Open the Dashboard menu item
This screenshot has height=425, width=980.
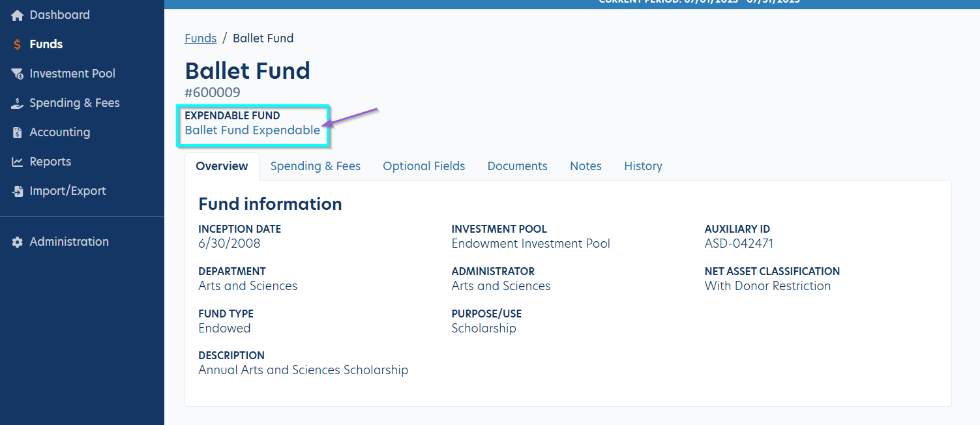coord(59,15)
